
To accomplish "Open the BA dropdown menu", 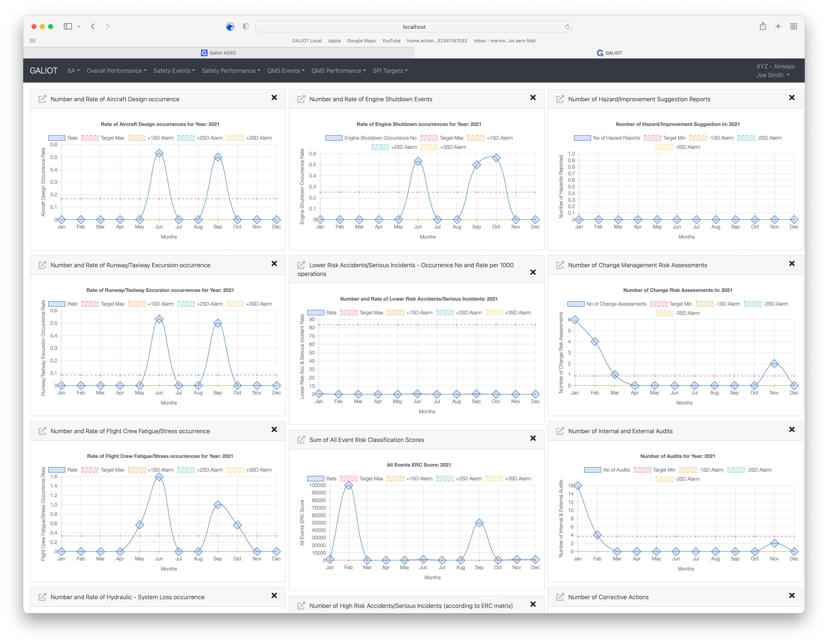I will [x=74, y=71].
